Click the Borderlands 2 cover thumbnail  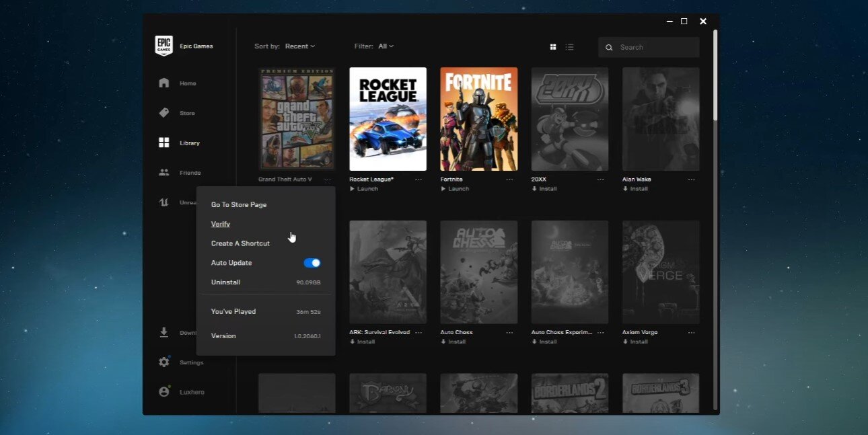point(570,393)
